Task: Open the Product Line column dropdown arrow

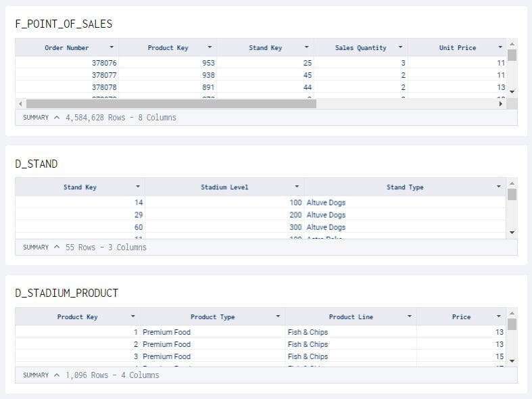Action: pos(410,316)
